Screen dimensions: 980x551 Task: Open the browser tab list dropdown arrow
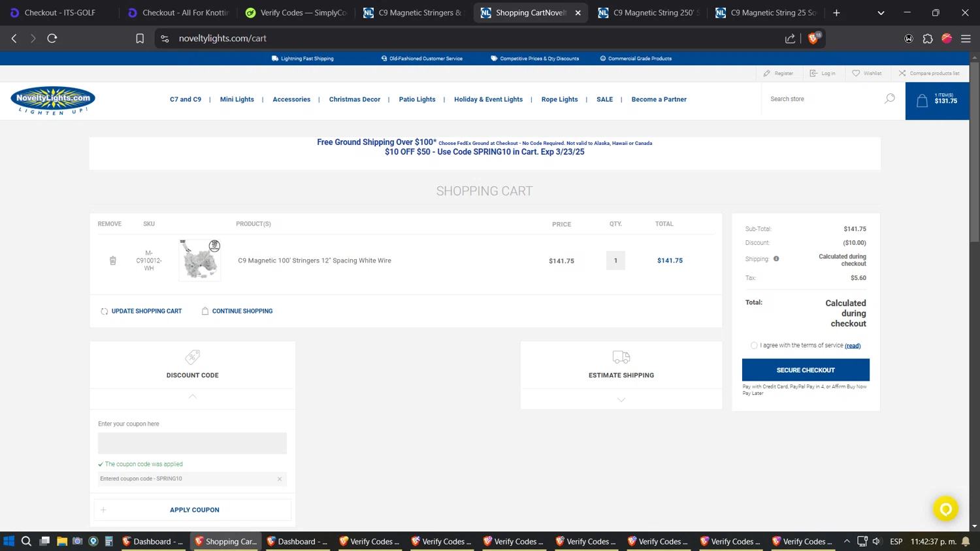click(x=881, y=12)
